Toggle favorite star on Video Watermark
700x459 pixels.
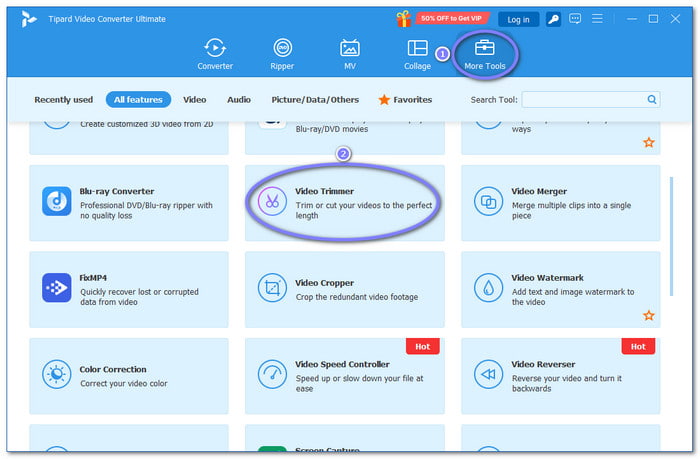(648, 315)
